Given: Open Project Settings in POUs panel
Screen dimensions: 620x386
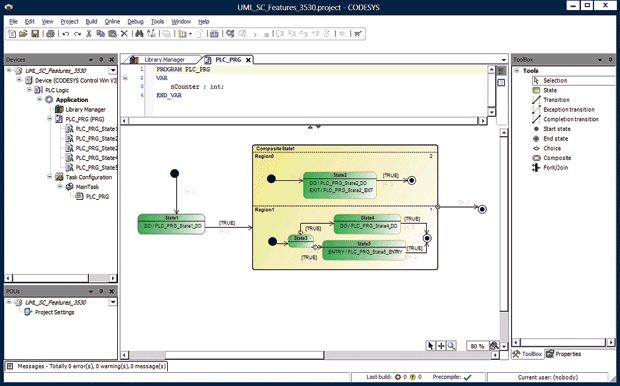Looking at the screenshot, I should click(49, 312).
